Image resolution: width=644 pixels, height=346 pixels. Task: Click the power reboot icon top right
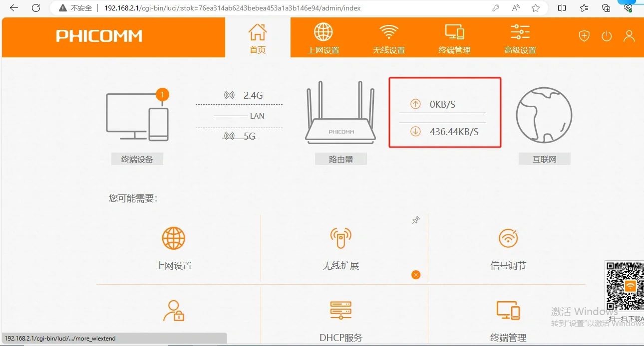[x=606, y=35]
